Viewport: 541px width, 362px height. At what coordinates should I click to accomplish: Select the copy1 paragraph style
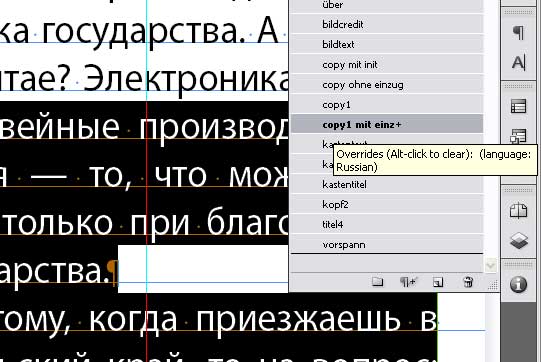pos(386,105)
